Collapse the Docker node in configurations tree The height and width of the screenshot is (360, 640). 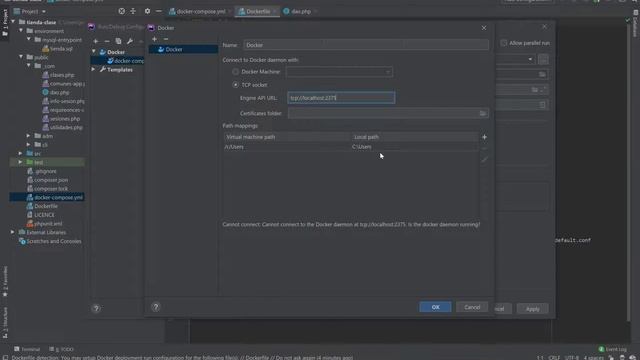pos(93,52)
